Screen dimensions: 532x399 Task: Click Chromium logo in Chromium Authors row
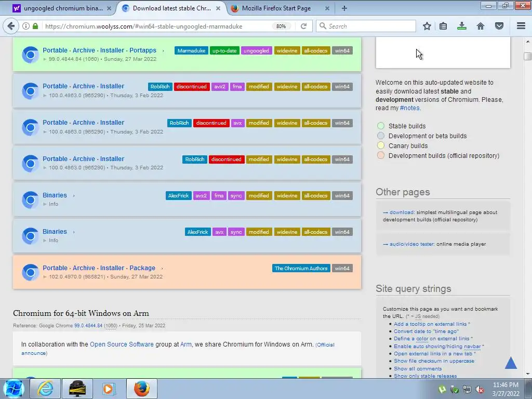[30, 272]
